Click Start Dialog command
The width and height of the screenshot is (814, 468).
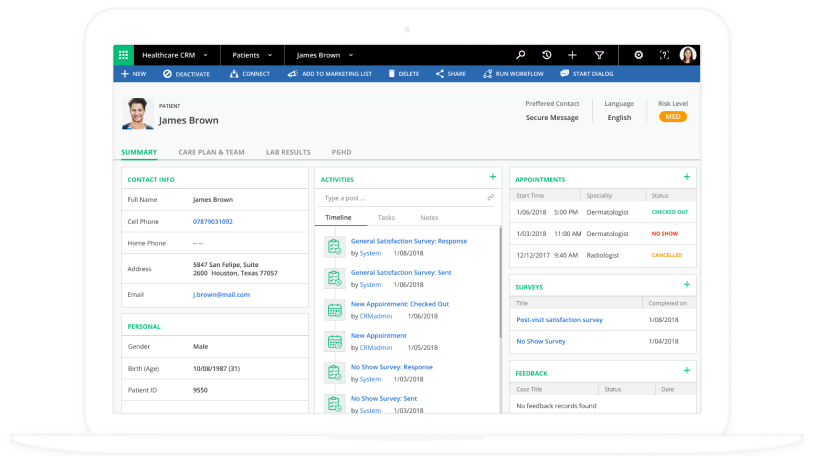coord(587,74)
